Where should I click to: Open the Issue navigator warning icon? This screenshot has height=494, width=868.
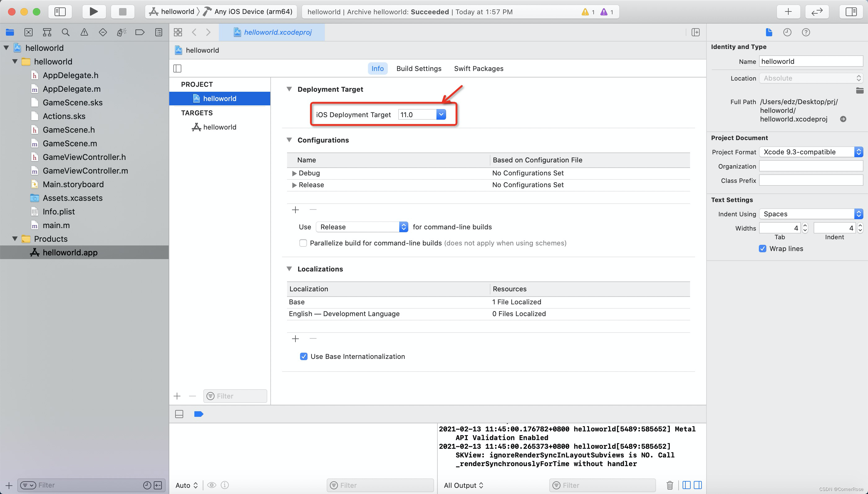84,32
